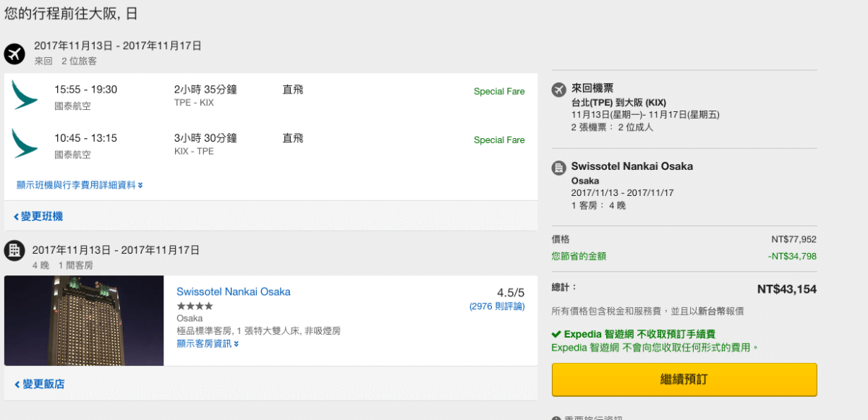The image size is (868, 420).
Task: Click Special Fare label on TPE - KIX flight
Action: click(499, 92)
